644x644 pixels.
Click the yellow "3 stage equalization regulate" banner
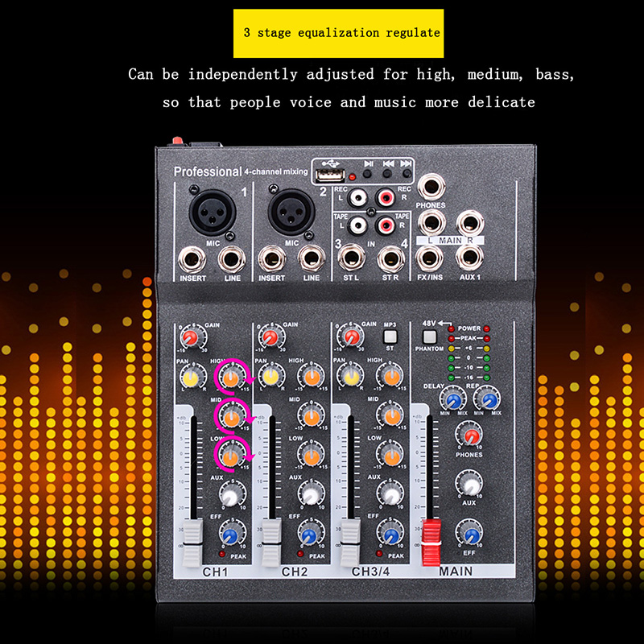[x=338, y=33]
